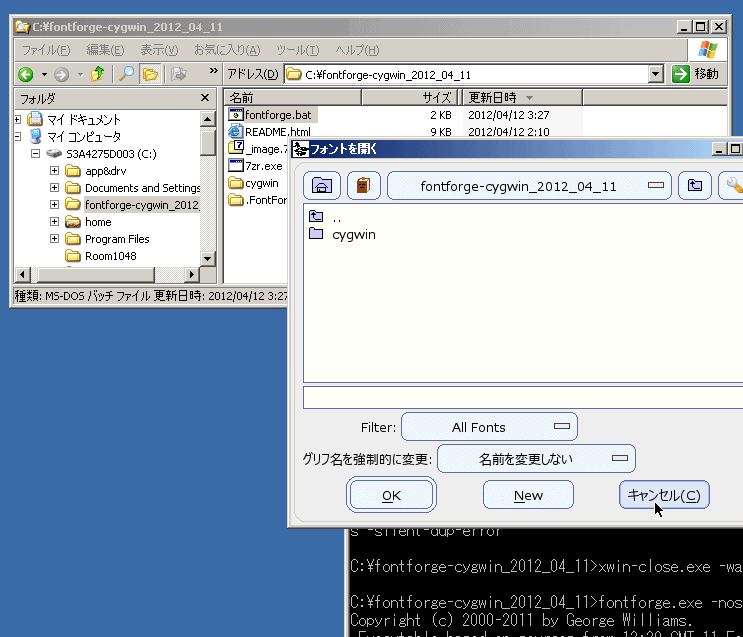Click Explorer Back arrow button
743x637 pixels.
(x=26, y=74)
